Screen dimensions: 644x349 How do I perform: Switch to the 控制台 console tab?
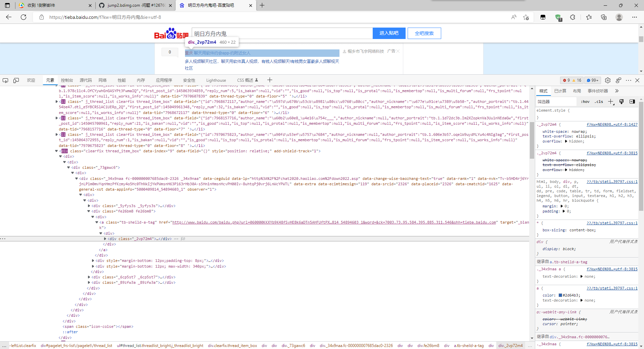pyautogui.click(x=67, y=80)
